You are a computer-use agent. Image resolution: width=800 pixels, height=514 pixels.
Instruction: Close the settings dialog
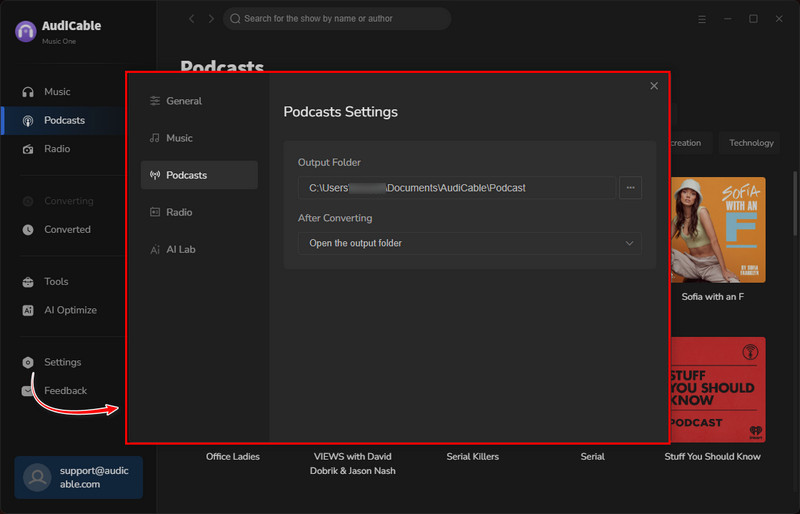click(654, 86)
